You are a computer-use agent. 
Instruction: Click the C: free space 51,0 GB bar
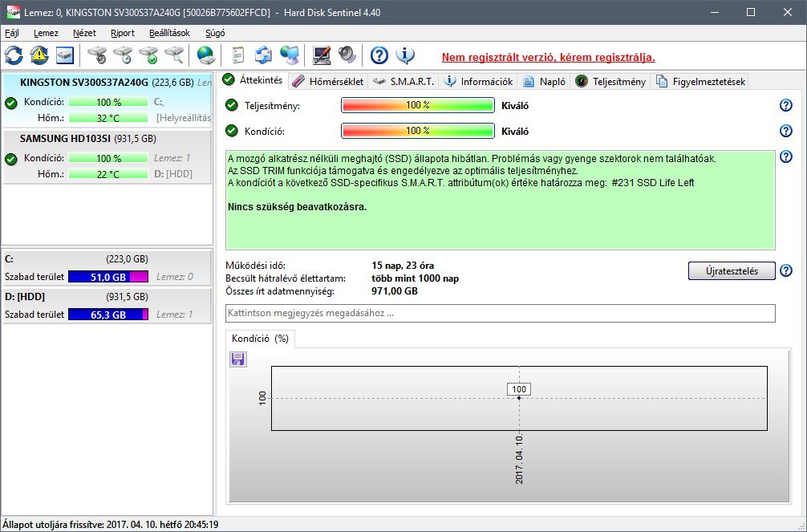[108, 277]
